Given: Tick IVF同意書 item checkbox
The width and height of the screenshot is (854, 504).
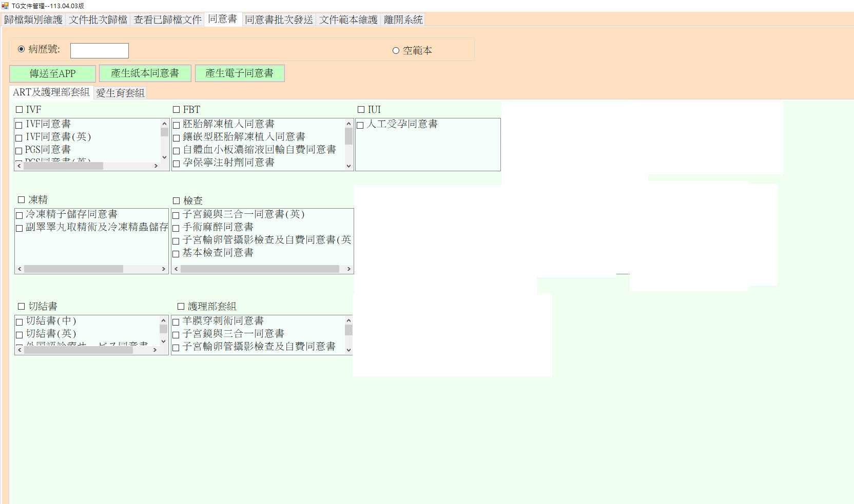Looking at the screenshot, I should [x=19, y=125].
